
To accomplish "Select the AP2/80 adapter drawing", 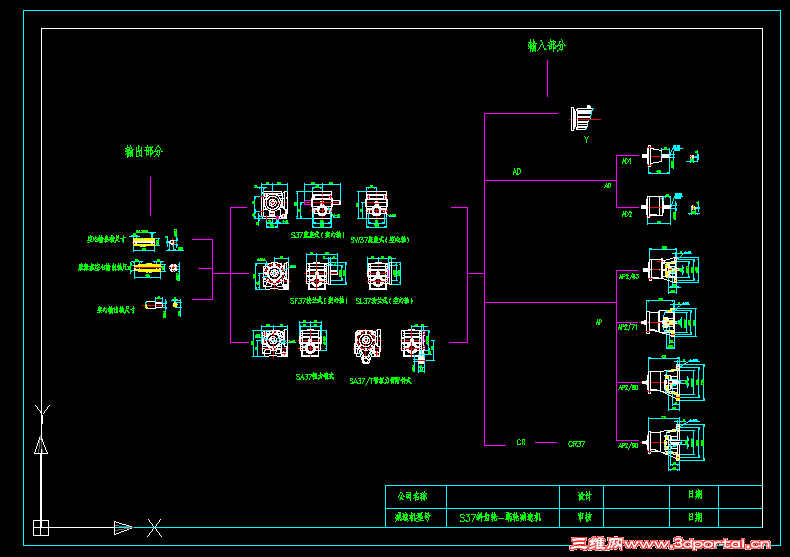I will click(x=675, y=382).
